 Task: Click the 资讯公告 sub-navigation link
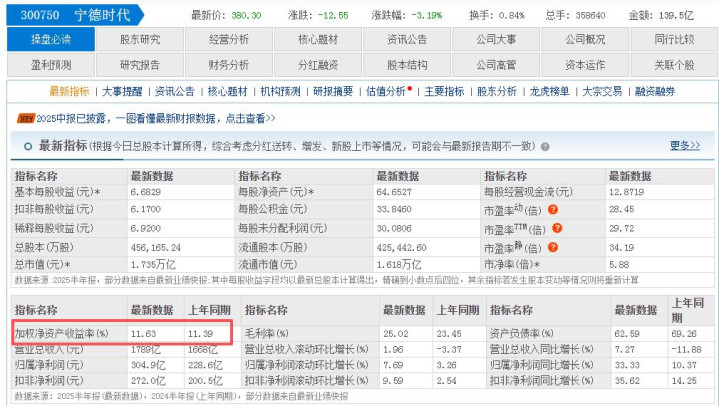tap(175, 91)
